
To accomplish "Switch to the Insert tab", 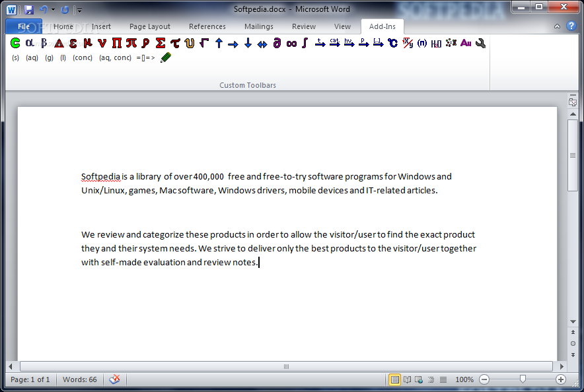I will [101, 26].
